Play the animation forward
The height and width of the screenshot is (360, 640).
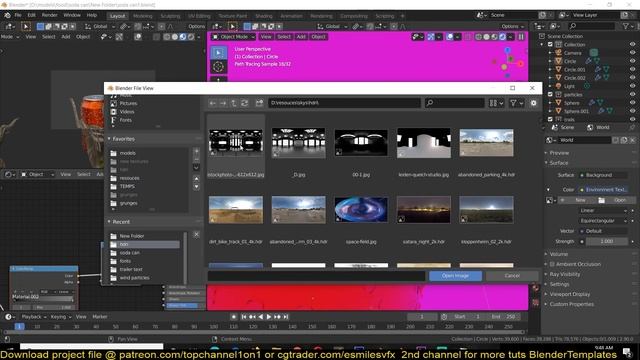tap(269, 317)
